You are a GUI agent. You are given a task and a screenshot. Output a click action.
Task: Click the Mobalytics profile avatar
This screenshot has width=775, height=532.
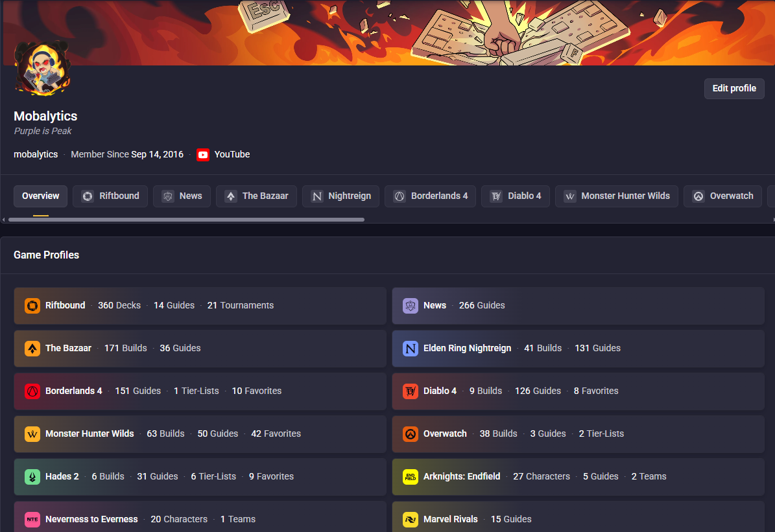[43, 68]
